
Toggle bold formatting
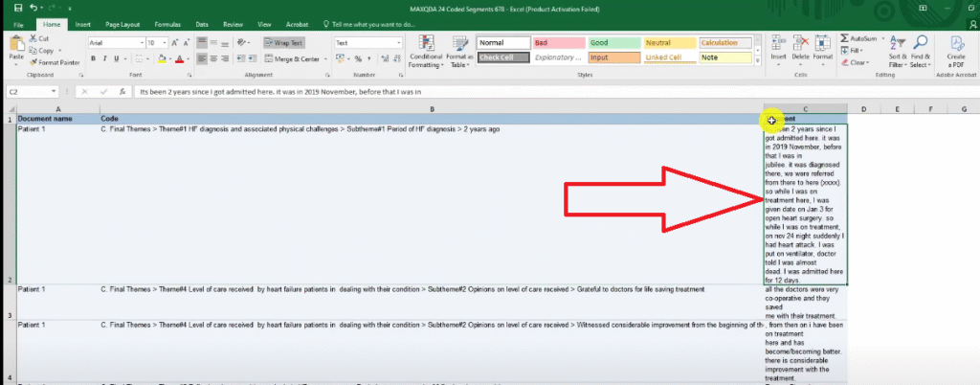tap(93, 58)
